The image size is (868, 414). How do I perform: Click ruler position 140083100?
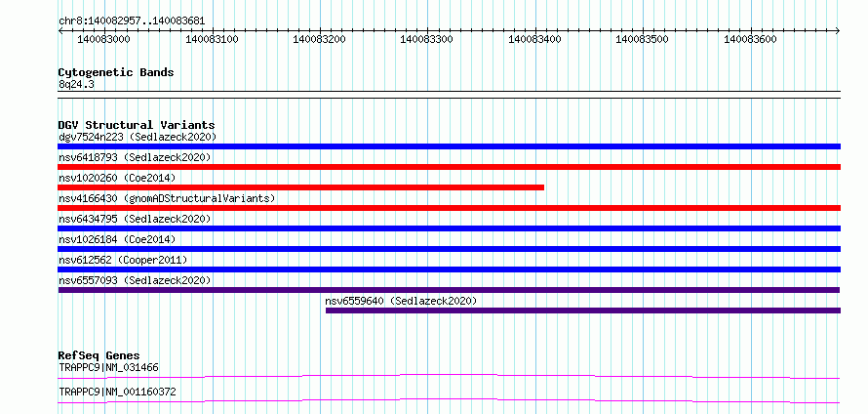(212, 39)
